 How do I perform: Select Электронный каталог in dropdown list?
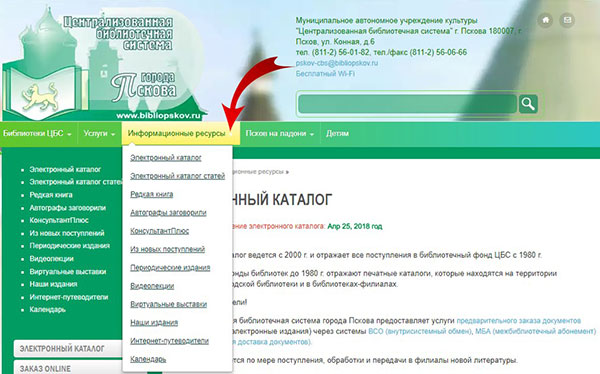[166, 158]
